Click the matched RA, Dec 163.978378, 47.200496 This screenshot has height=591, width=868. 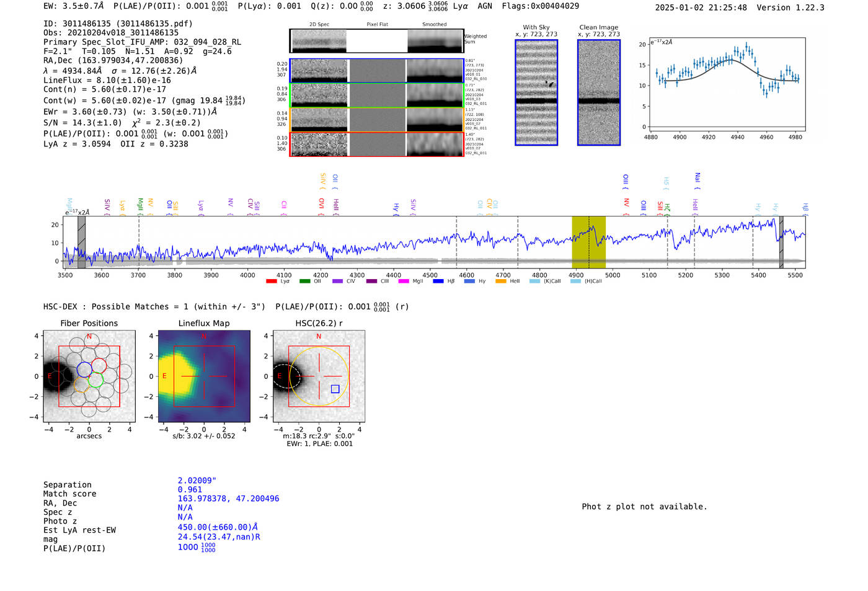point(228,499)
